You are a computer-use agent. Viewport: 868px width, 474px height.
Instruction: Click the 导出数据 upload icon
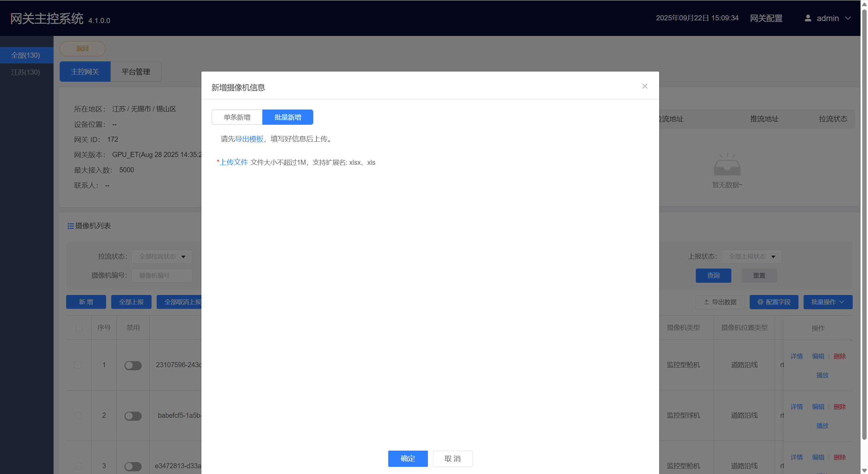[x=706, y=302]
